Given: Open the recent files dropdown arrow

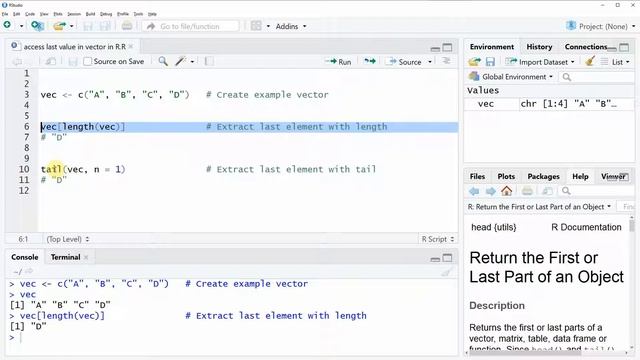Looking at the screenshot, I should coord(71,27).
